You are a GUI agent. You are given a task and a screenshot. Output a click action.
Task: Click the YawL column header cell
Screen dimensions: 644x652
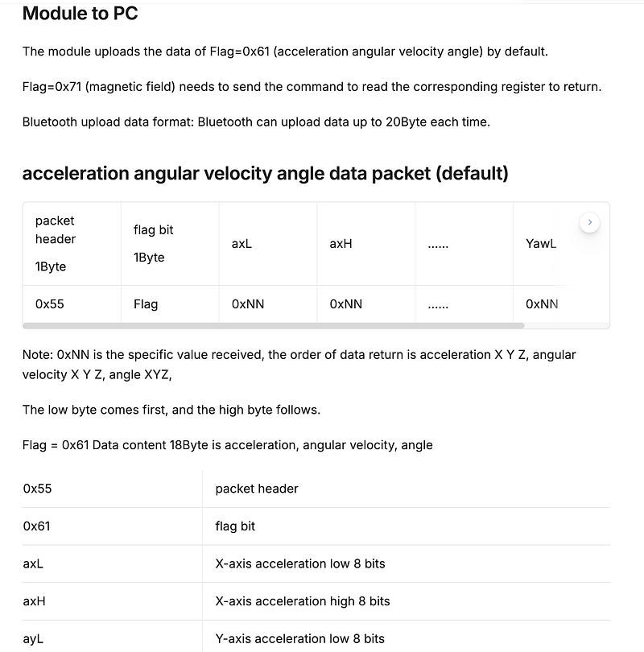(x=541, y=244)
